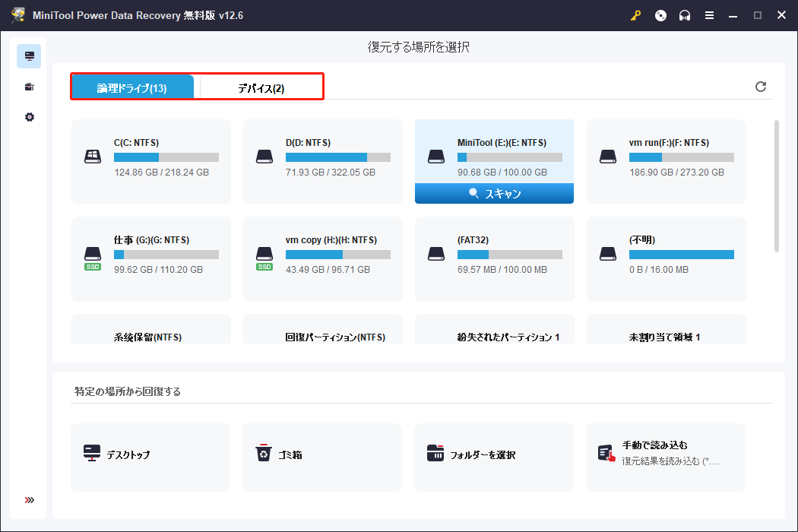Select 回復パーティション(NTFS) card
Screen dimensions: 798x532
[323, 329]
